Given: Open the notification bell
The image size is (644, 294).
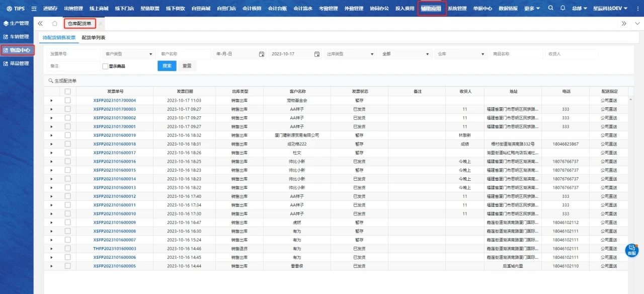Looking at the screenshot, I should tap(562, 9).
